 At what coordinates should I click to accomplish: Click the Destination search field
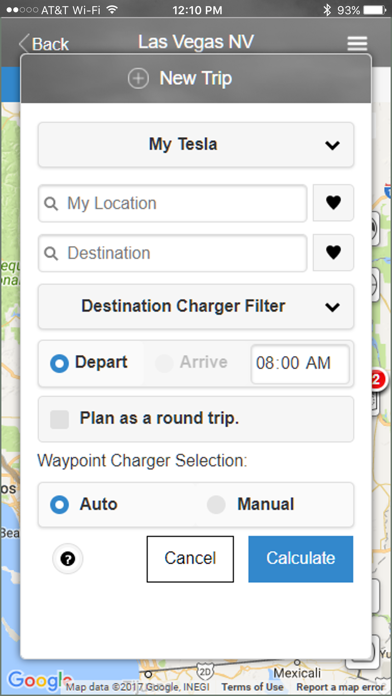(173, 253)
